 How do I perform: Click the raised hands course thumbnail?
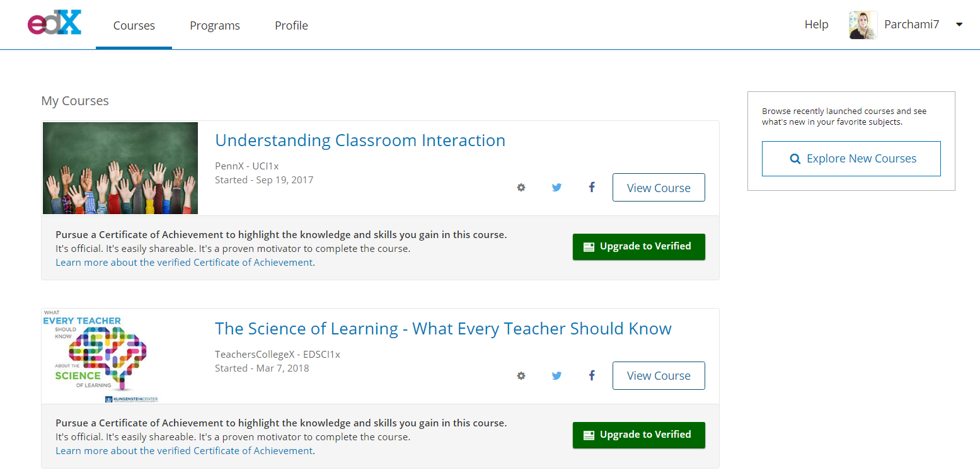pyautogui.click(x=120, y=168)
